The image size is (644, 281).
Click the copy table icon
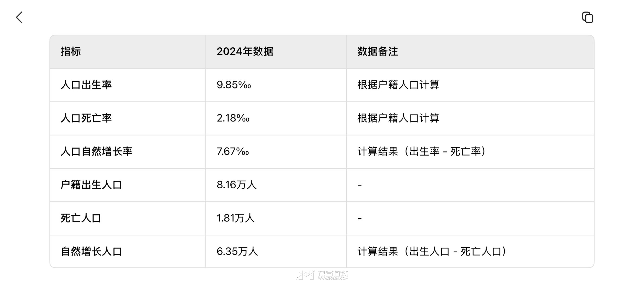[x=587, y=17]
